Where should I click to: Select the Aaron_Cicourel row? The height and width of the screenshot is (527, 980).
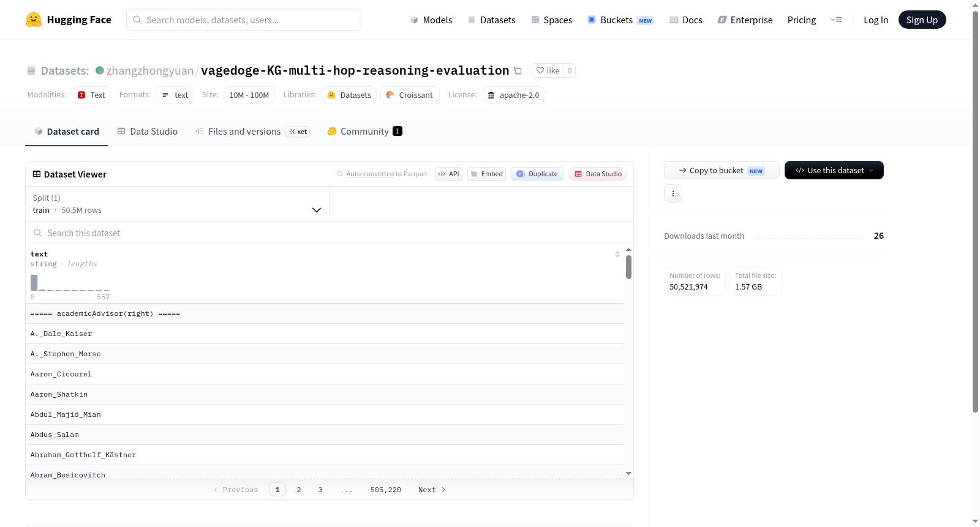[325, 374]
